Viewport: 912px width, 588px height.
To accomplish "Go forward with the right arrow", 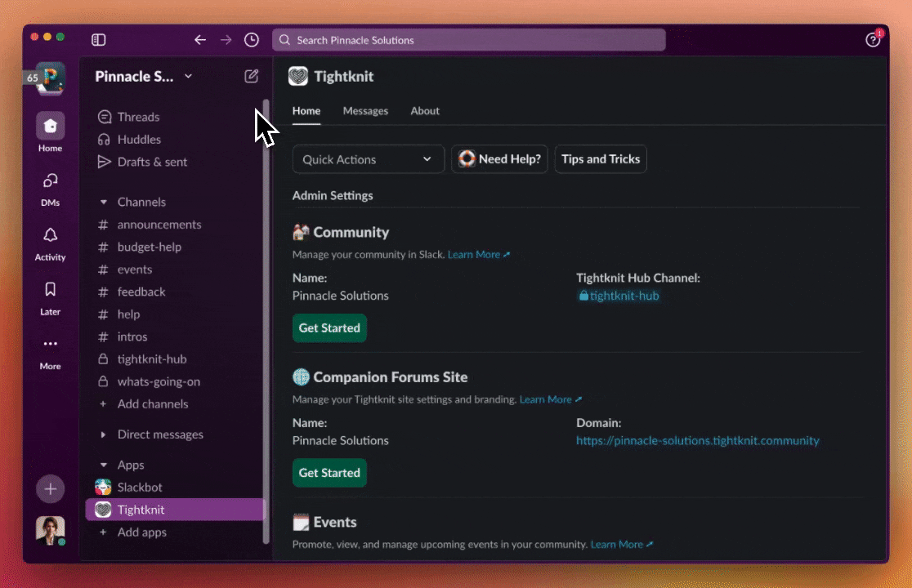I will point(226,39).
